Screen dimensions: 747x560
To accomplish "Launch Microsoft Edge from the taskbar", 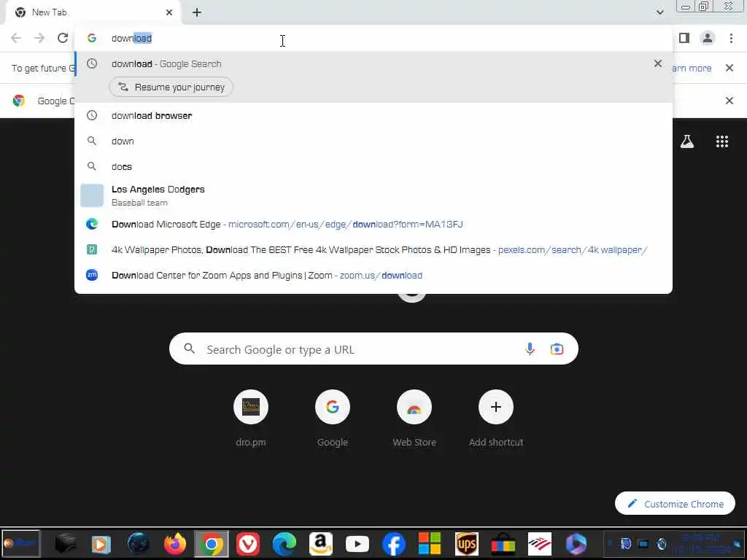I will pos(285,544).
